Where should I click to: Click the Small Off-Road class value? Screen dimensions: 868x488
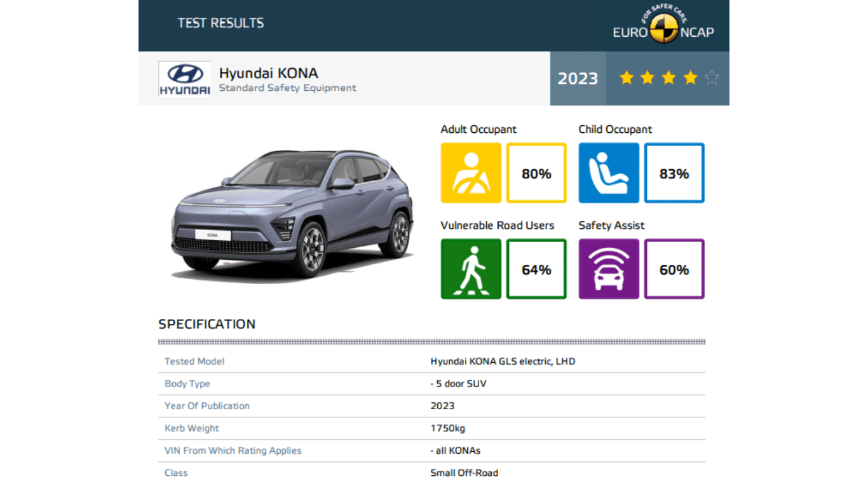[464, 473]
